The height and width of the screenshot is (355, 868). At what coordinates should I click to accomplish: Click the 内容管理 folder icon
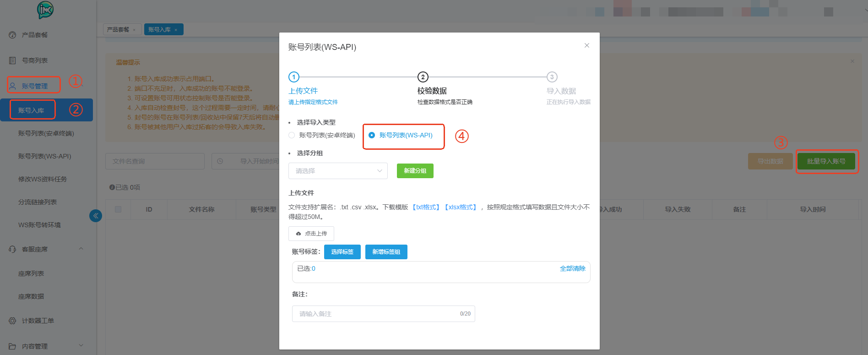(x=12, y=346)
